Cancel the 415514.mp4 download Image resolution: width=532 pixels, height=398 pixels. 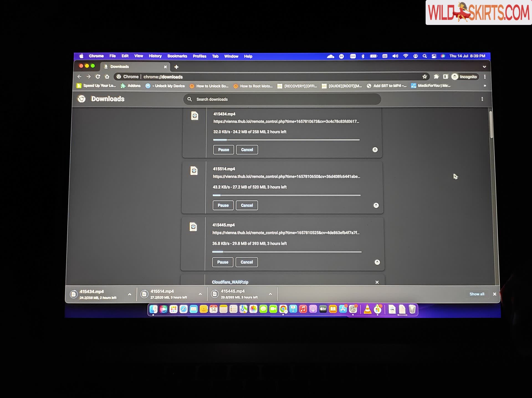(247, 205)
